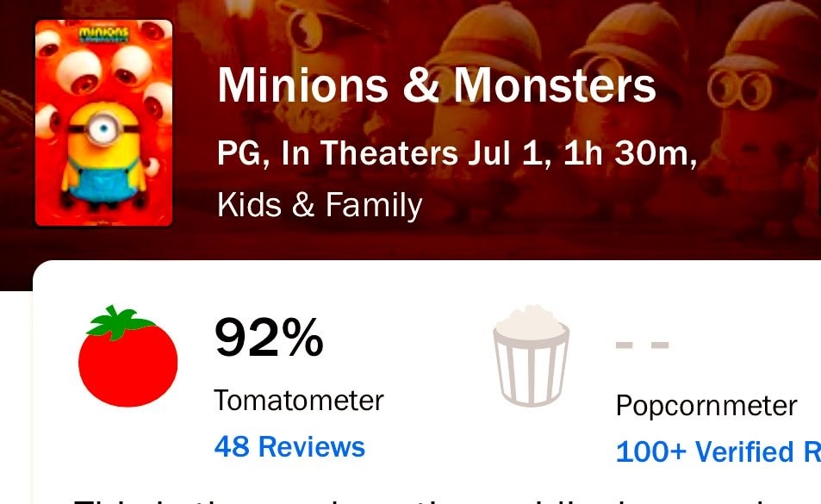Click the empty popcorn bucket icon
This screenshot has height=504, width=821.
point(531,355)
